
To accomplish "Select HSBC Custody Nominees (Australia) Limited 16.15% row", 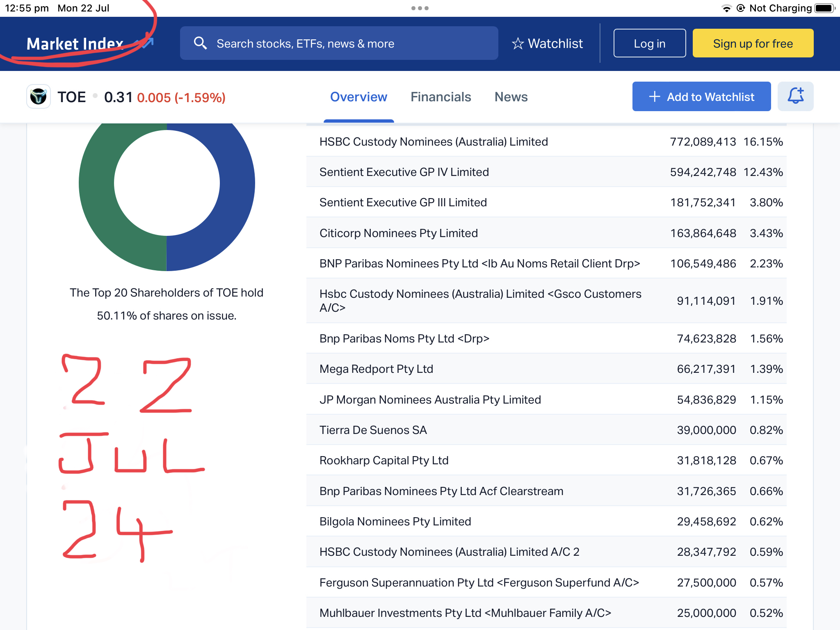I will (x=546, y=142).
